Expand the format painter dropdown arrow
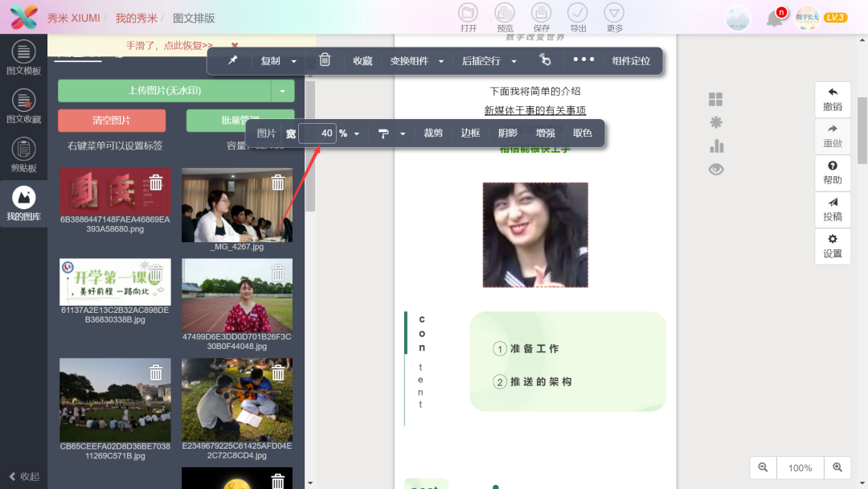The image size is (868, 489). click(403, 134)
